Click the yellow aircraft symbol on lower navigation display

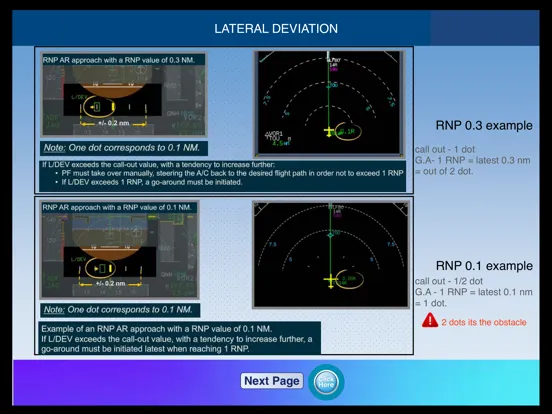point(330,281)
